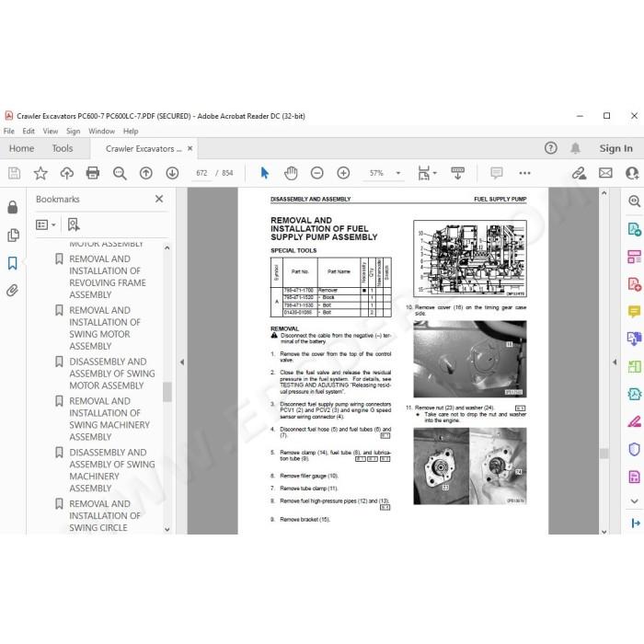
Task: Open right pane search tool
Action: [634, 201]
